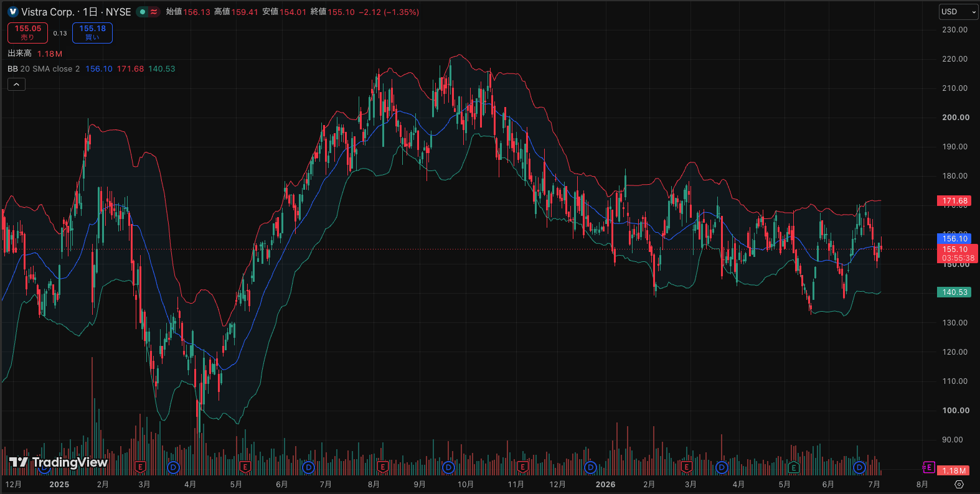The width and height of the screenshot is (980, 494).
Task: Click the purple upcoming earnings marker near August
Action: [928, 467]
